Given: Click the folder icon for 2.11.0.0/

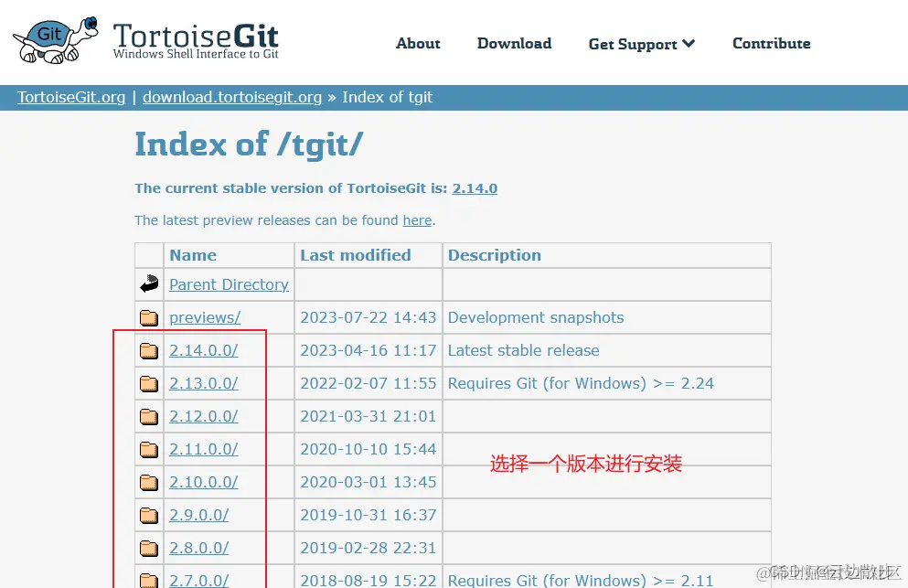Looking at the screenshot, I should pyautogui.click(x=149, y=450).
